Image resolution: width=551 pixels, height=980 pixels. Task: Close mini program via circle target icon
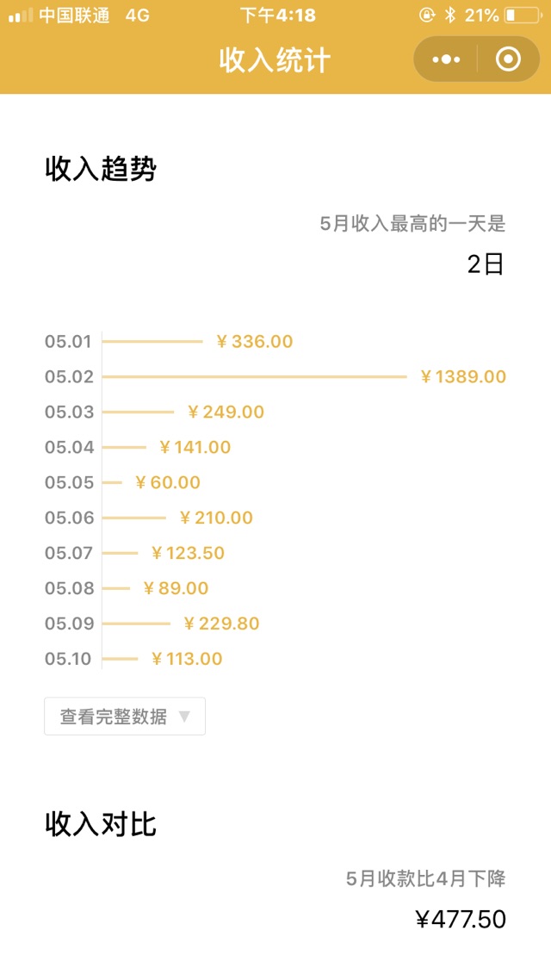click(x=508, y=59)
